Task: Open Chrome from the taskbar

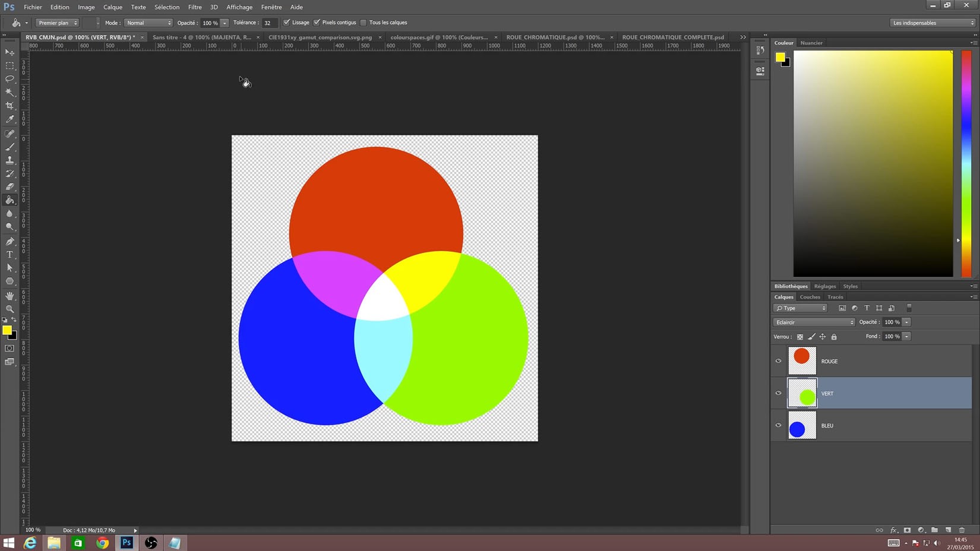Action: (x=102, y=543)
